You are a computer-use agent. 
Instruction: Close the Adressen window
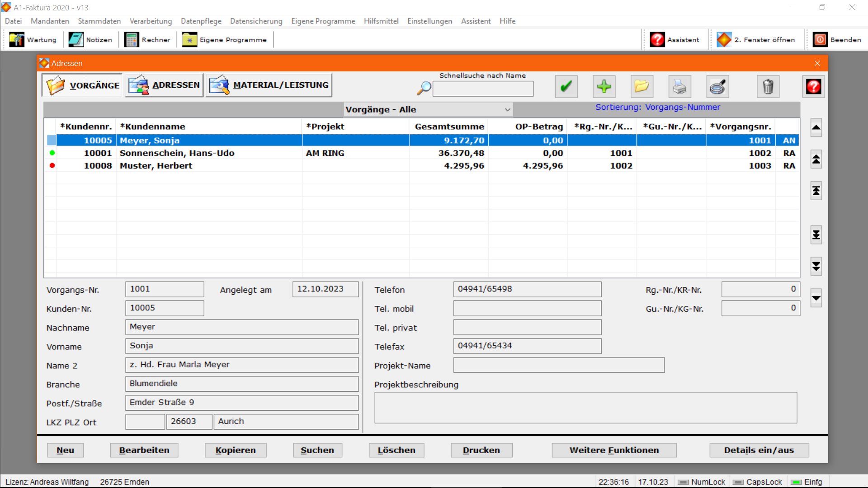coord(817,63)
